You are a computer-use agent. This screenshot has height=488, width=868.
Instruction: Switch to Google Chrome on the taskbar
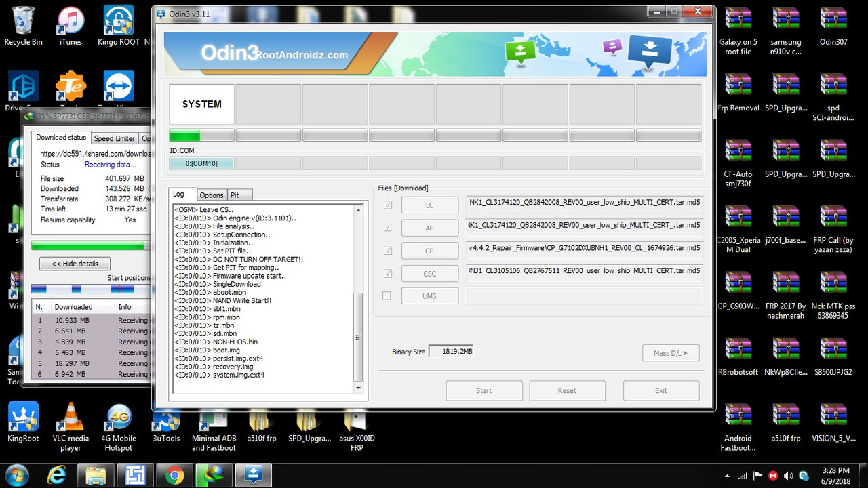(174, 476)
